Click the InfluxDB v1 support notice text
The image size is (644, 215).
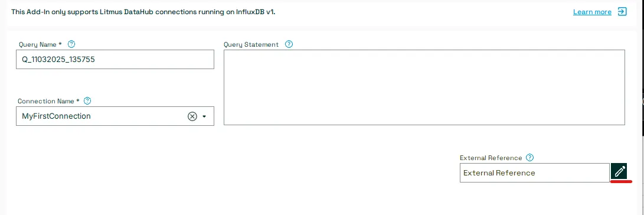[x=143, y=11]
